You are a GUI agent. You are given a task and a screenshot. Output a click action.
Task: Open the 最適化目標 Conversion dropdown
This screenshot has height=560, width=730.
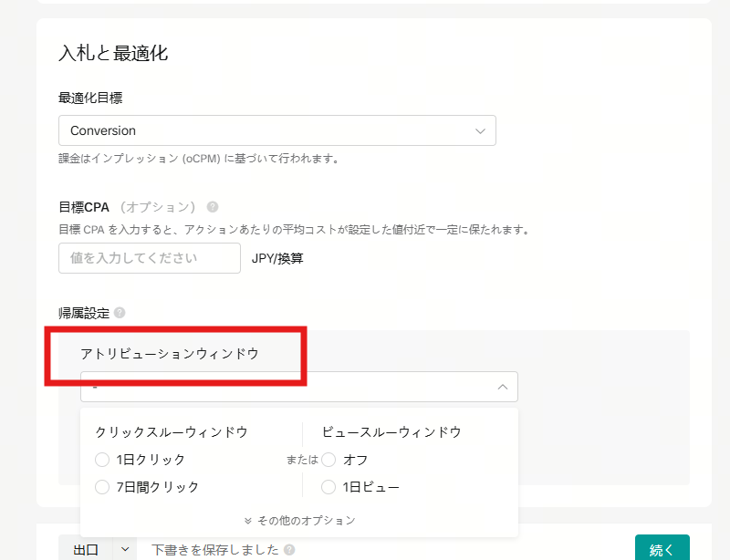(x=277, y=130)
